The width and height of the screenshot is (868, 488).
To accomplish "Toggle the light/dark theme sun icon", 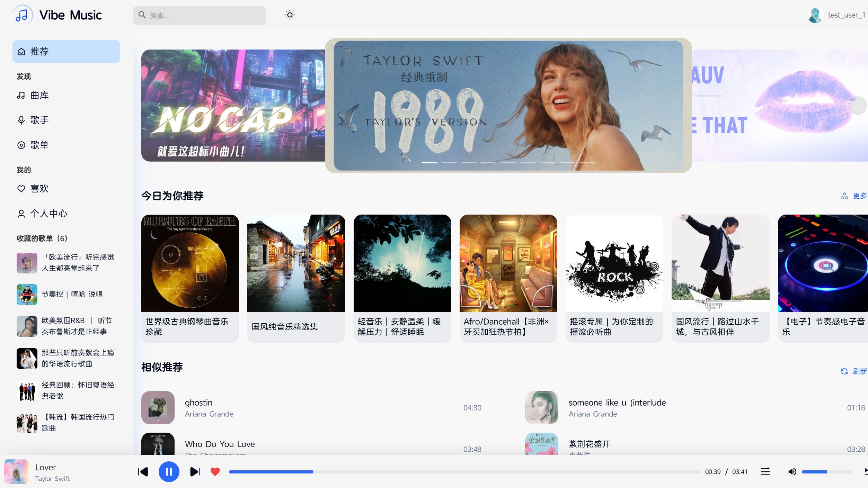I will point(290,15).
